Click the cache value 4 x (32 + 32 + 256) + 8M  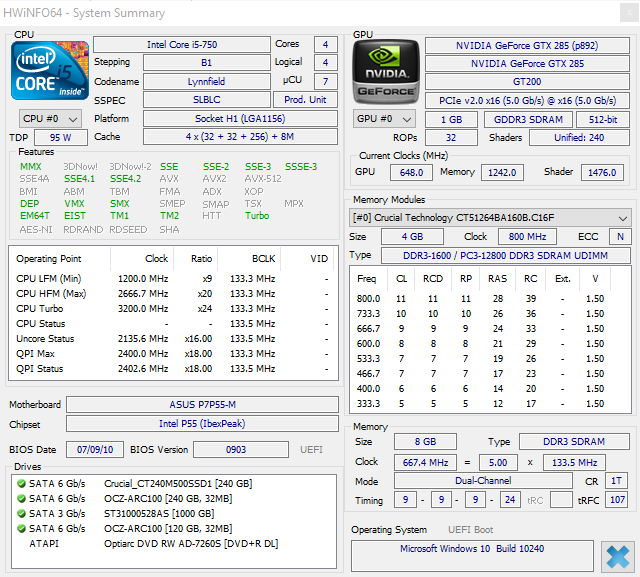coord(240,137)
